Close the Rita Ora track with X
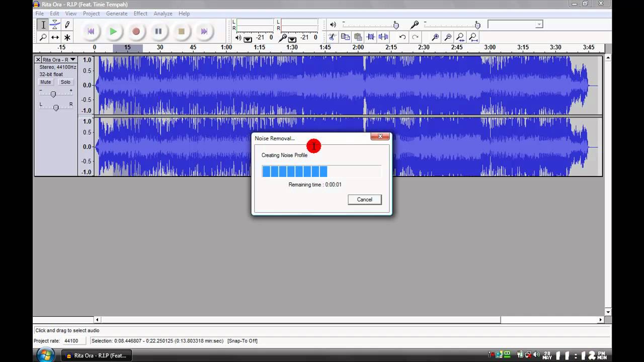 [38, 59]
